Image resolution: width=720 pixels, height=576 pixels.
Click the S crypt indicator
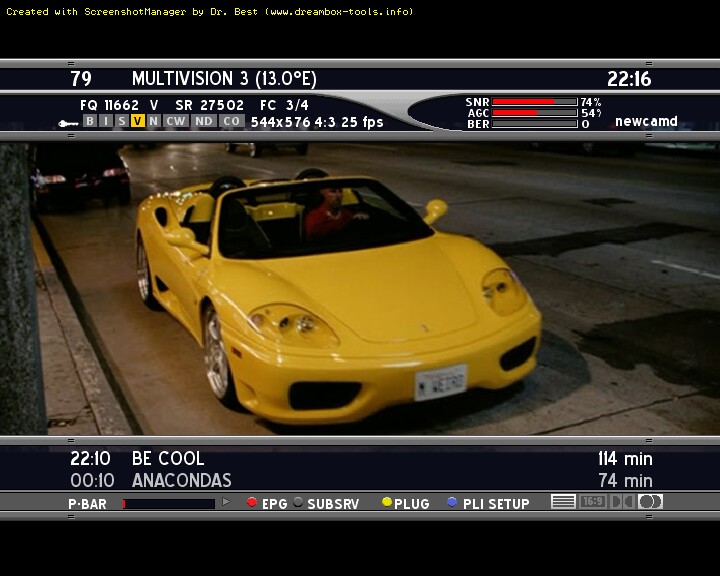point(122,121)
